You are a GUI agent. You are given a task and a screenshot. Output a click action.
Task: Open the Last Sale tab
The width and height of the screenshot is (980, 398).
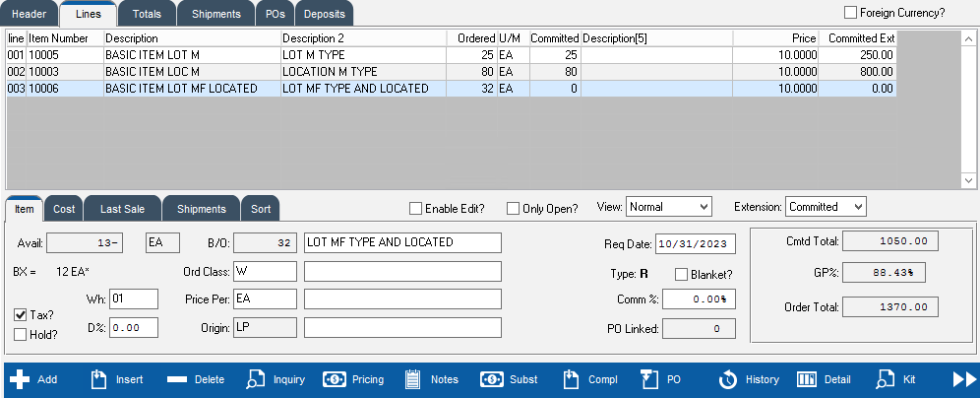tap(122, 209)
